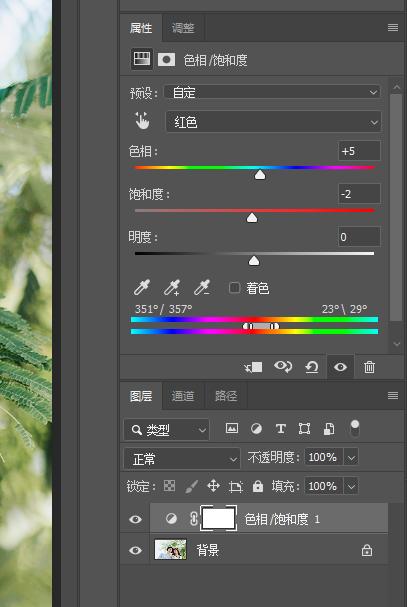407x607 pixels.
Task: Enable the 着色 colorize checkbox
Action: (x=234, y=288)
